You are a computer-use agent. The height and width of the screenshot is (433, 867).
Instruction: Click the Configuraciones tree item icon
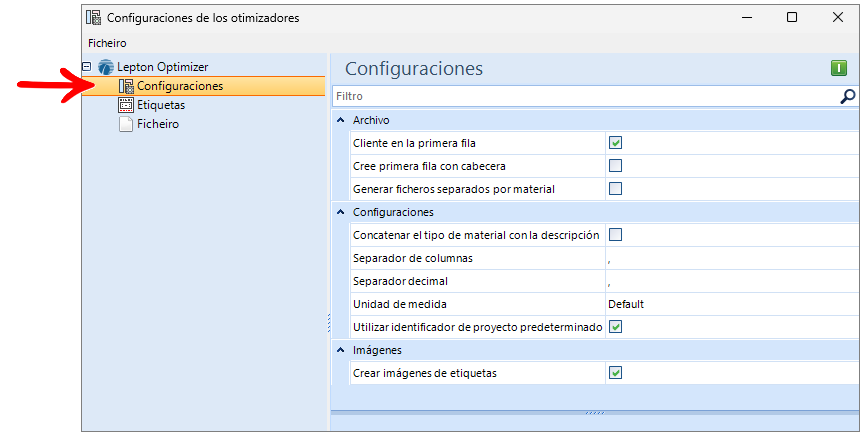pyautogui.click(x=126, y=86)
